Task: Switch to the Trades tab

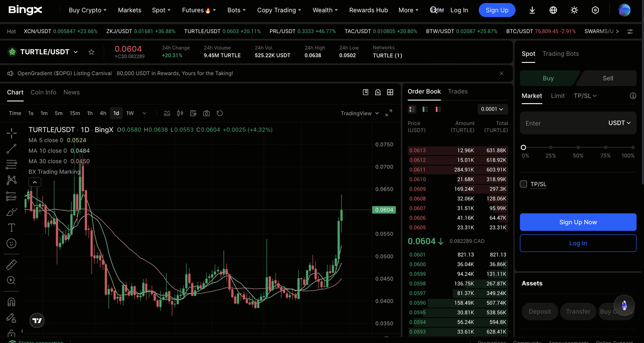Action: coord(457,92)
